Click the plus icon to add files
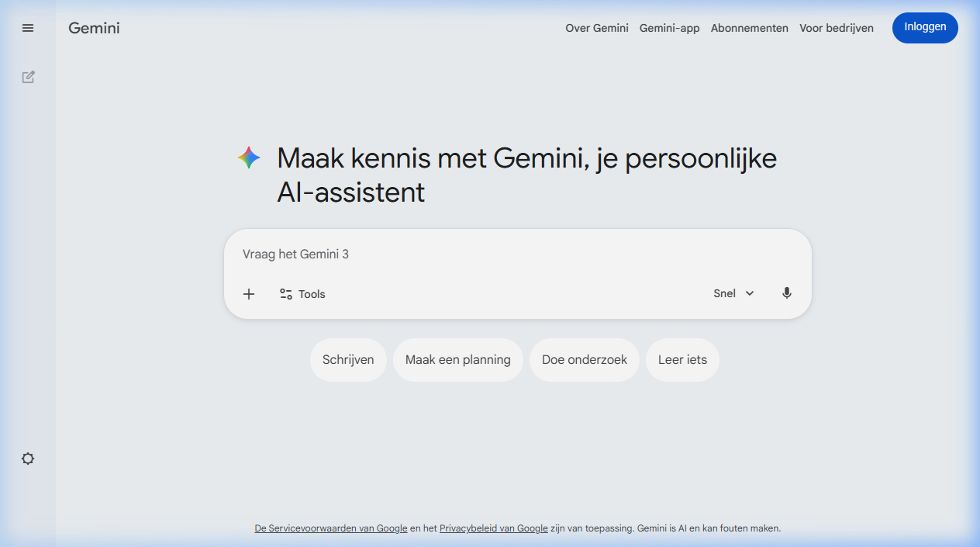This screenshot has height=547, width=980. 249,294
